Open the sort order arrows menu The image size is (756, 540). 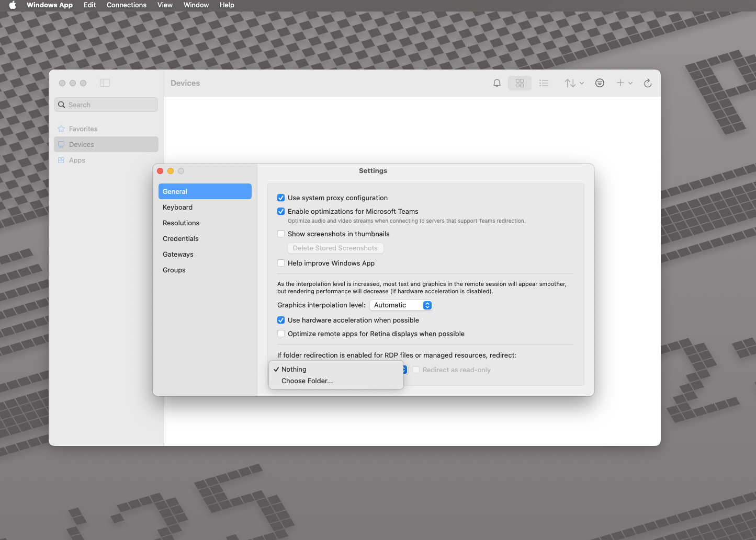tap(574, 83)
